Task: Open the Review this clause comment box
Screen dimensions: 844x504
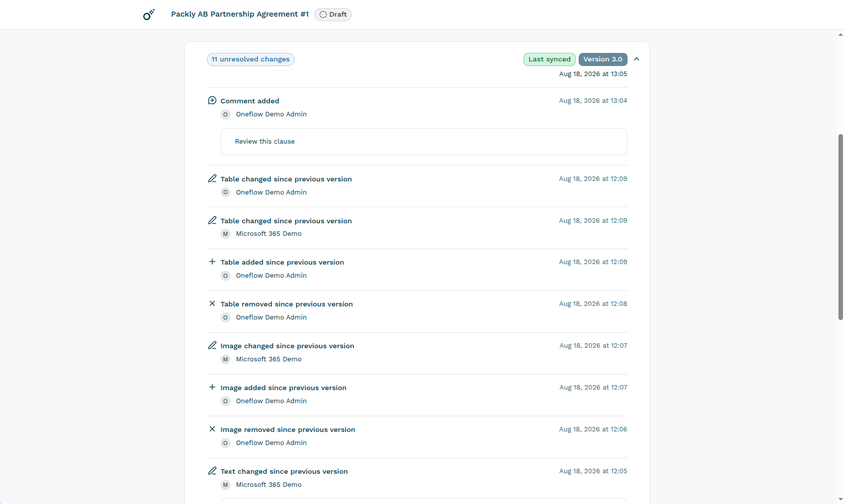Action: (424, 142)
